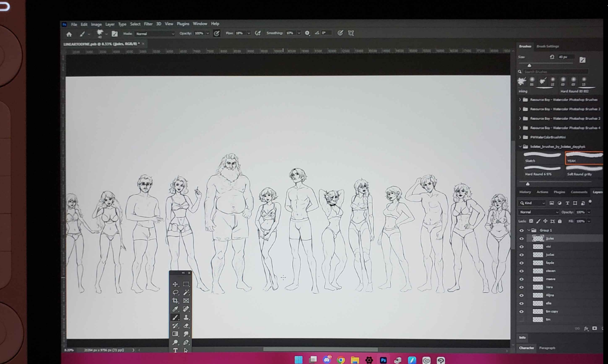608x364 pixels.
Task: Open the Filter menu
Action: [x=148, y=24]
